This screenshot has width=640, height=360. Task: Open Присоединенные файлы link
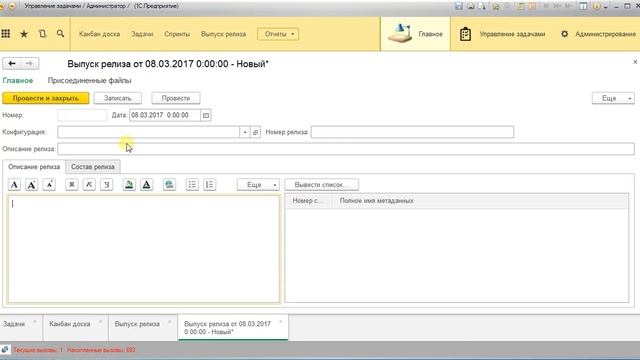coord(89,80)
